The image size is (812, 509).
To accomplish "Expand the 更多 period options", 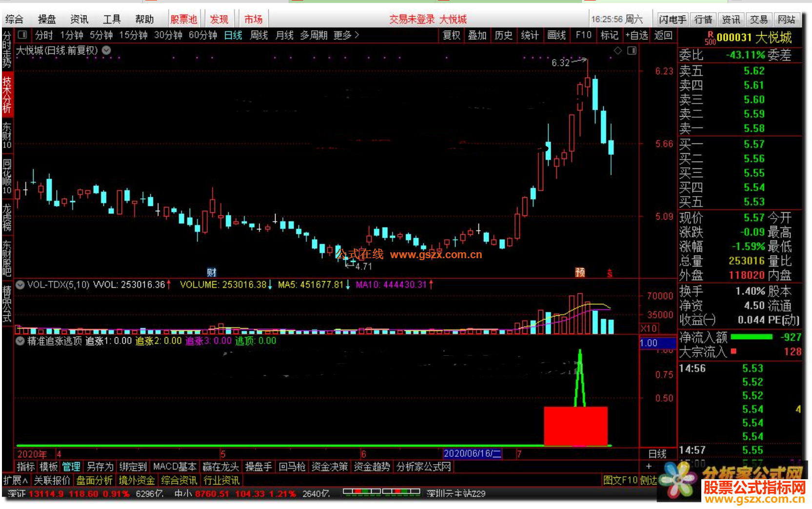I will pyautogui.click(x=346, y=35).
